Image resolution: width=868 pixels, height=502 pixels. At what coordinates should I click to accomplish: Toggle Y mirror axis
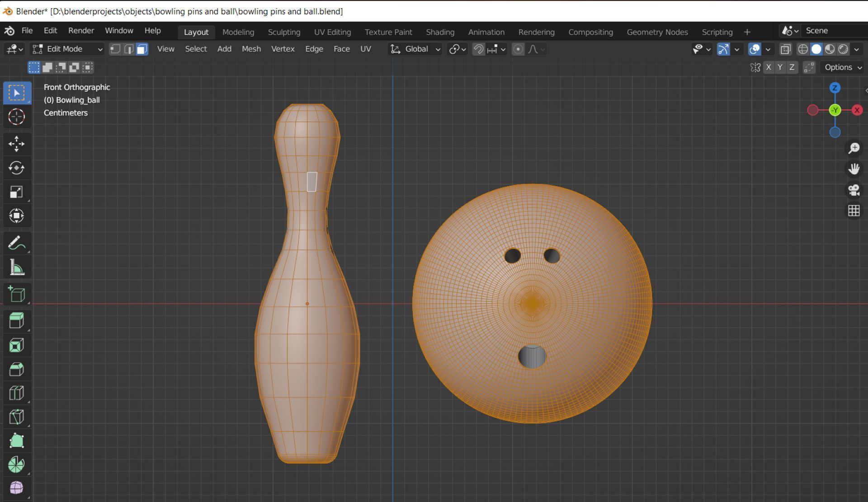(780, 67)
